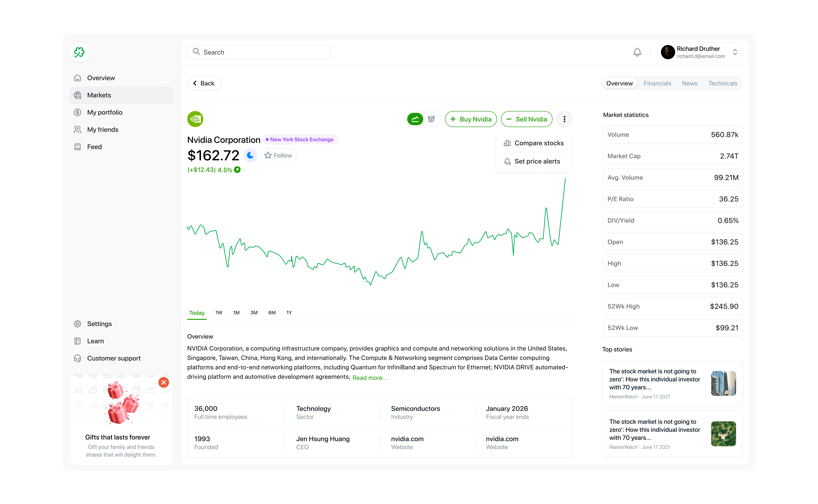This screenshot has width=818, height=504.
Task: Focus the Search input field
Action: (259, 52)
